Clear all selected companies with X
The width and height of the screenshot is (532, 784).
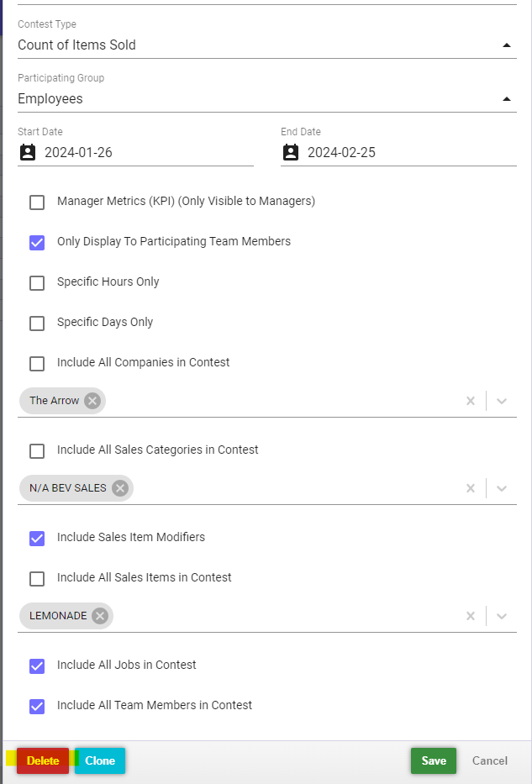click(471, 401)
